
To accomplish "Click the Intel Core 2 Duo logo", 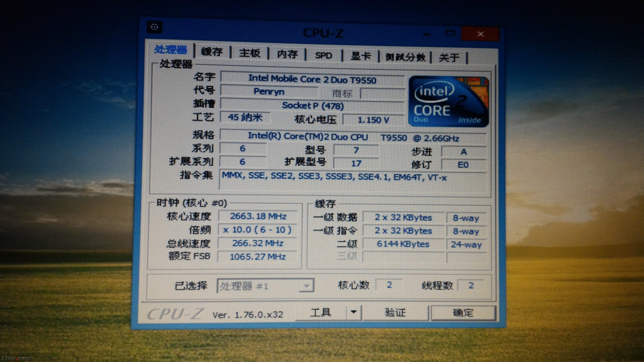I will [449, 102].
